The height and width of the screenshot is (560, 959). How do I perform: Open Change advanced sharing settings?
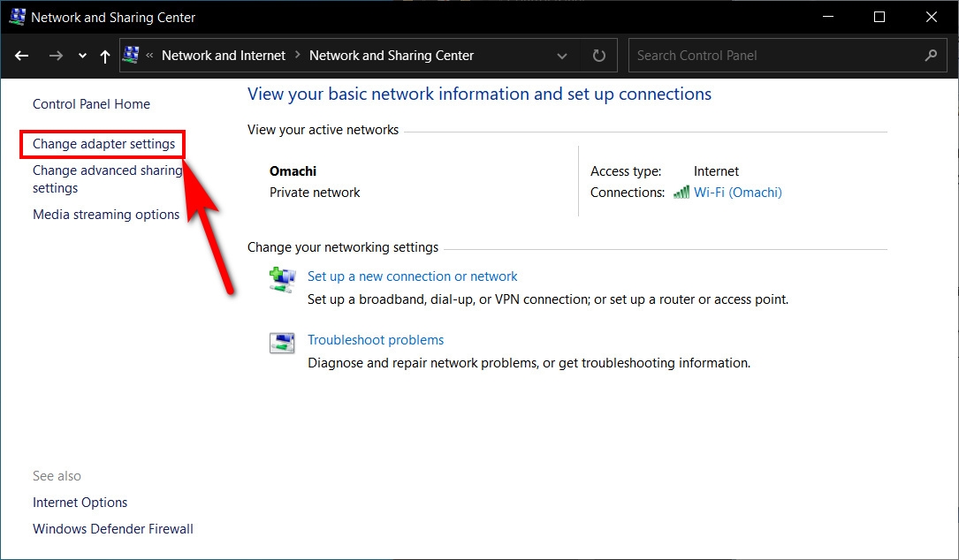(108, 179)
